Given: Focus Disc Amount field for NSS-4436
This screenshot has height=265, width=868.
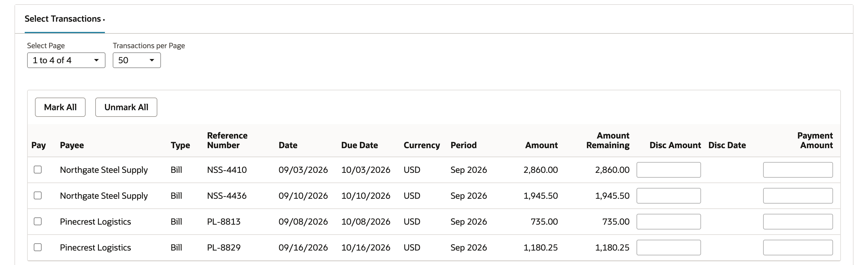Looking at the screenshot, I should [x=668, y=196].
